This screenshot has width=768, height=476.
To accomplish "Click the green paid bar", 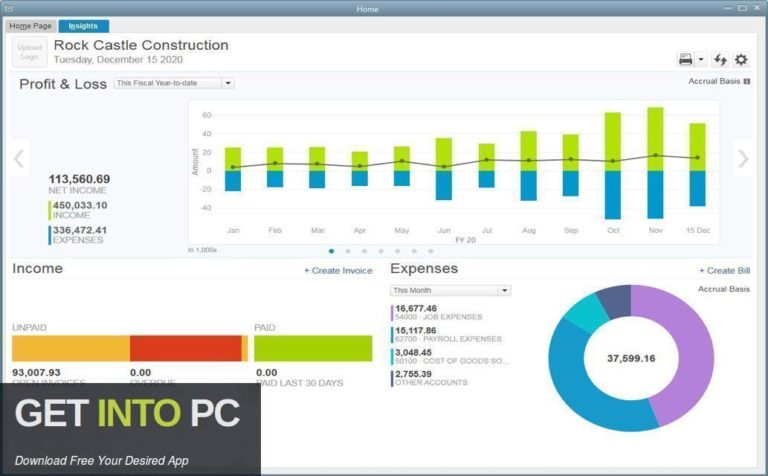I will (x=313, y=348).
